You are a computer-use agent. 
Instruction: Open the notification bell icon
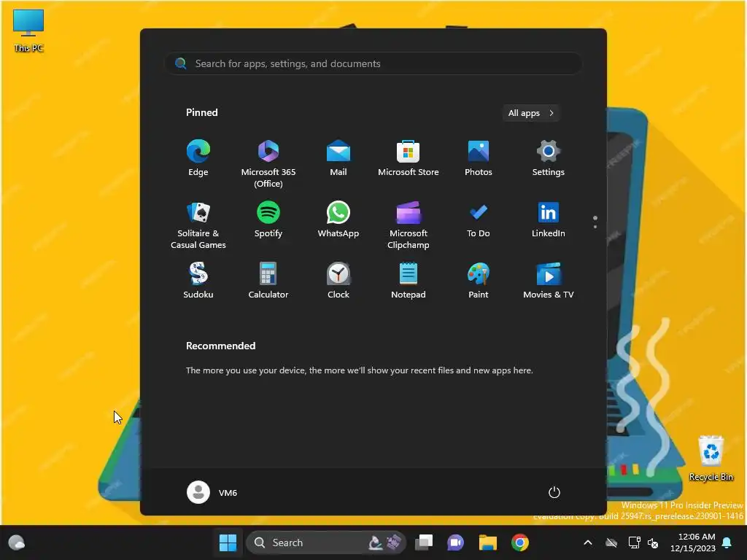tap(727, 542)
